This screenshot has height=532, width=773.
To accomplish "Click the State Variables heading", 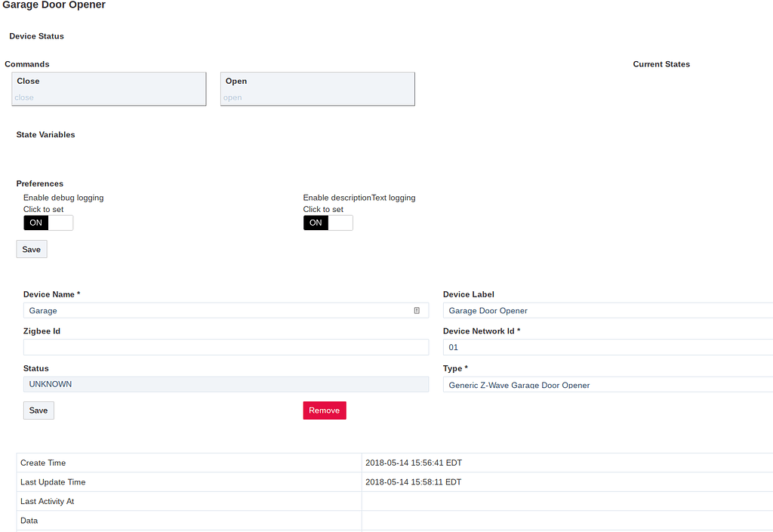I will coord(45,134).
